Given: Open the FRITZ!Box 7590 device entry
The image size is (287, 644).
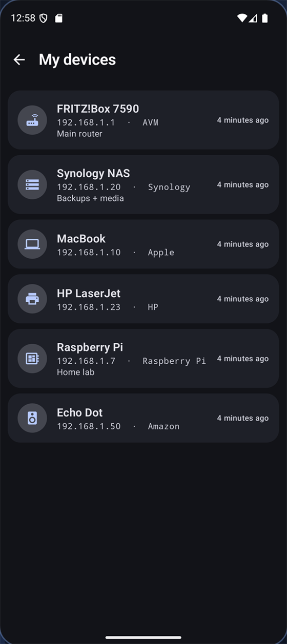Looking at the screenshot, I should coord(143,120).
